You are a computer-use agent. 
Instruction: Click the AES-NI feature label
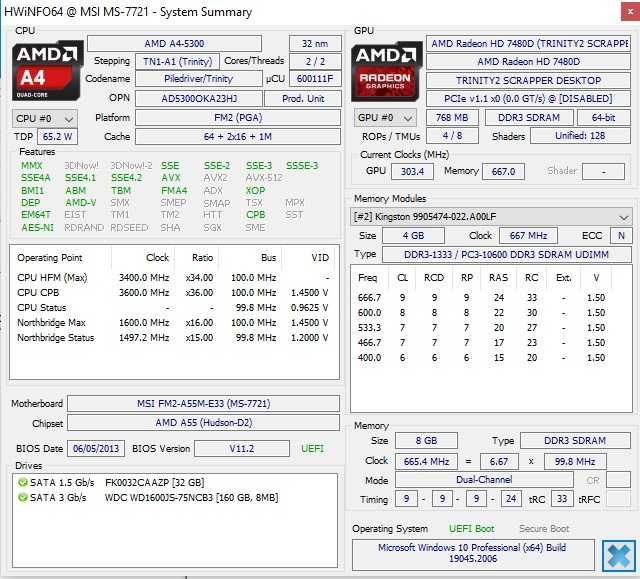[x=37, y=228]
